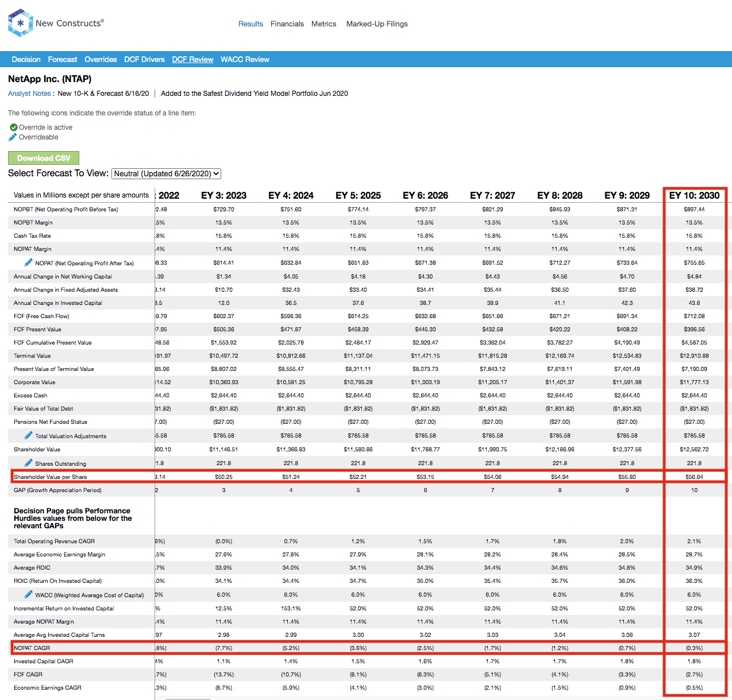Open the Results tab

point(251,24)
